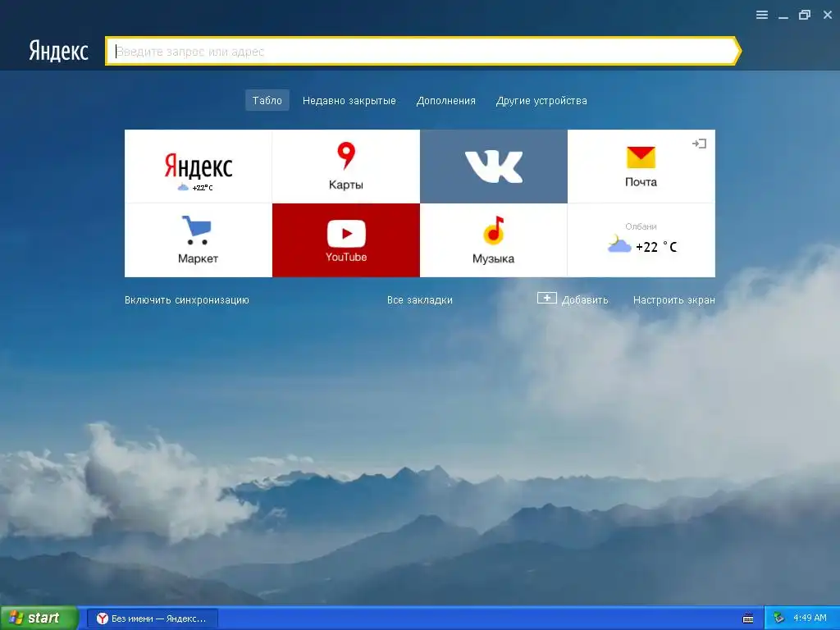Open Все закладки bookmarks link
Viewport: 840px width, 630px height.
point(420,300)
